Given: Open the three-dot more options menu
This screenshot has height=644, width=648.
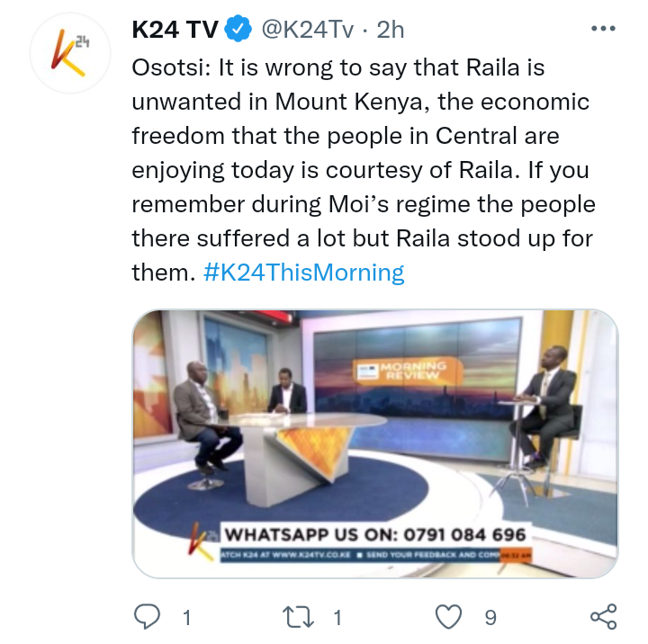Looking at the screenshot, I should pyautogui.click(x=603, y=29).
